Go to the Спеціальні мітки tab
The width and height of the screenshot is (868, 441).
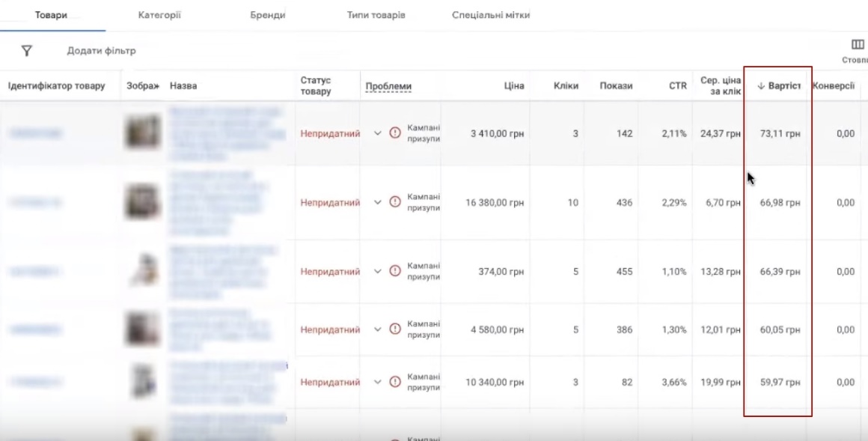(491, 16)
